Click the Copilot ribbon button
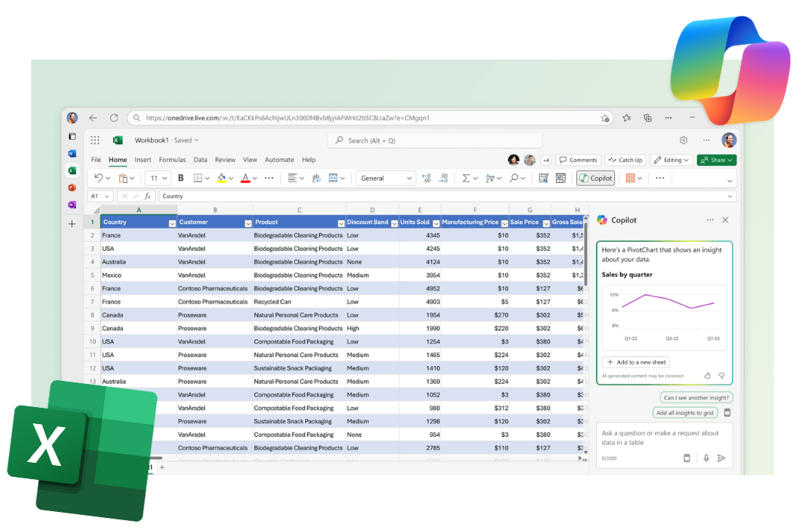This screenshot has width=804, height=532. 596,178
